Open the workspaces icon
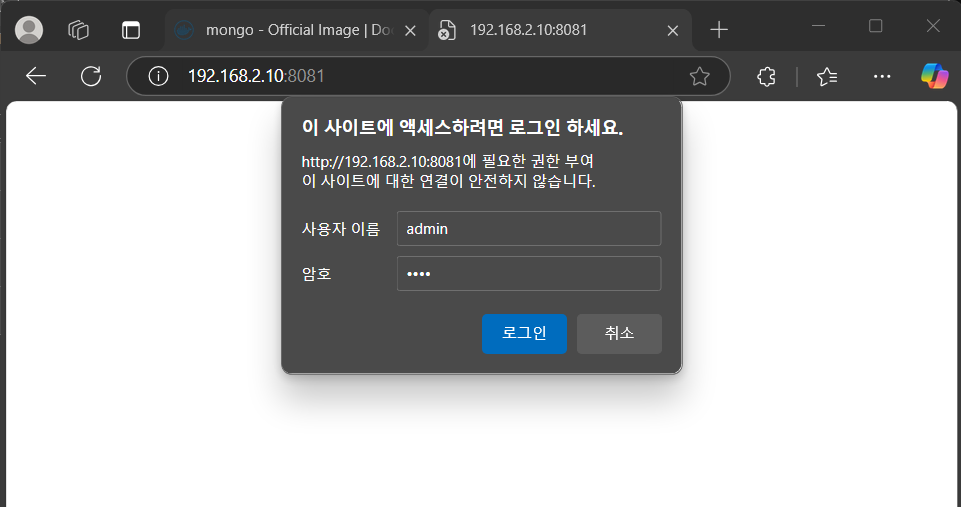The width and height of the screenshot is (961, 507). click(x=78, y=29)
